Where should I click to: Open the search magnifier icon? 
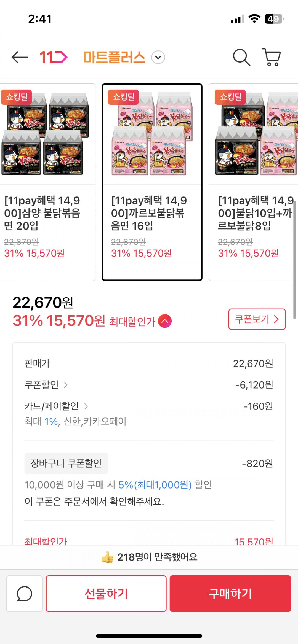(x=241, y=57)
